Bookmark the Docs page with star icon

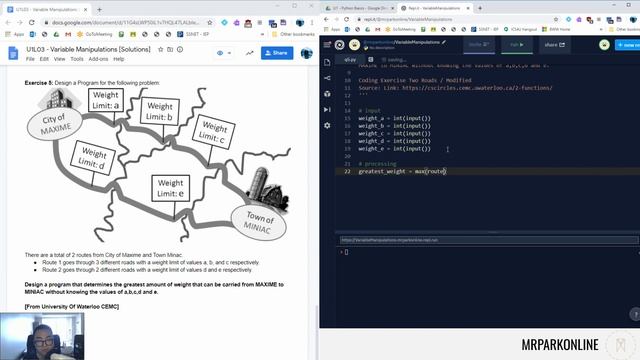click(210, 22)
